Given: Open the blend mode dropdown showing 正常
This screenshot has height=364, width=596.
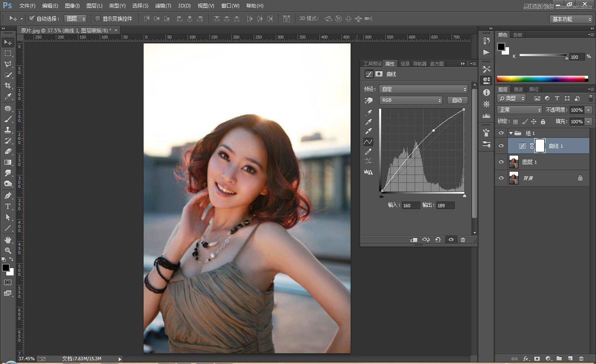Looking at the screenshot, I should (519, 110).
